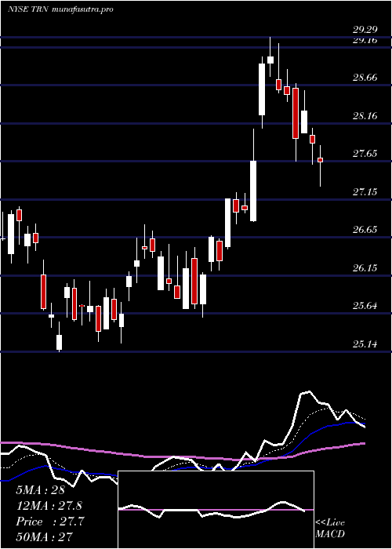
Task: Click the 26.65 price level label
Action: [365, 229]
